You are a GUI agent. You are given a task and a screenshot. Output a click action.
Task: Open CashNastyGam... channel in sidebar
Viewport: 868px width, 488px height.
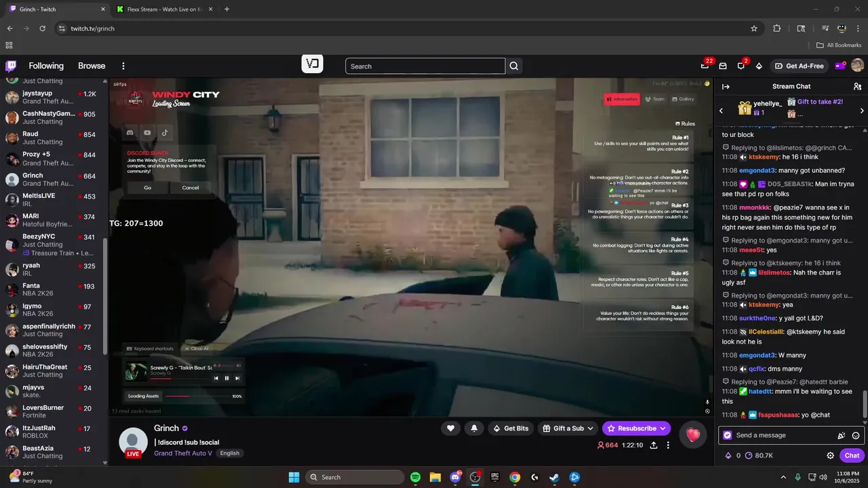pyautogui.click(x=52, y=117)
